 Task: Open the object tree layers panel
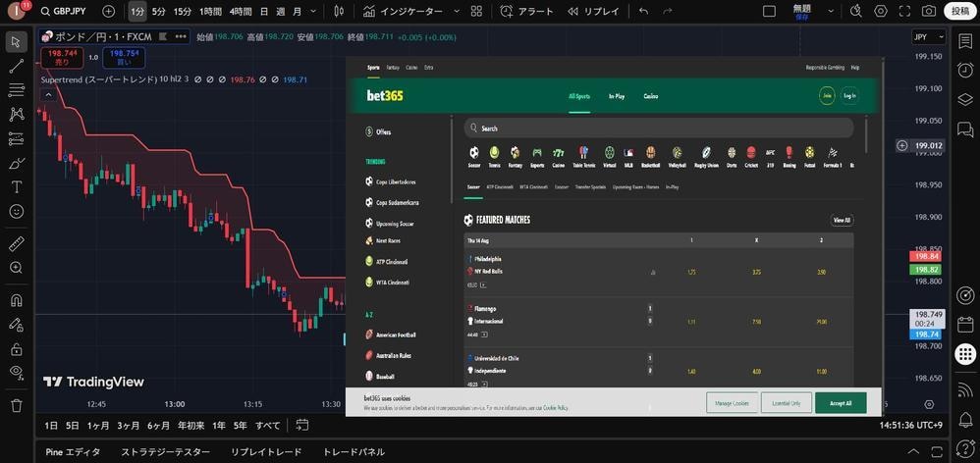tap(965, 100)
